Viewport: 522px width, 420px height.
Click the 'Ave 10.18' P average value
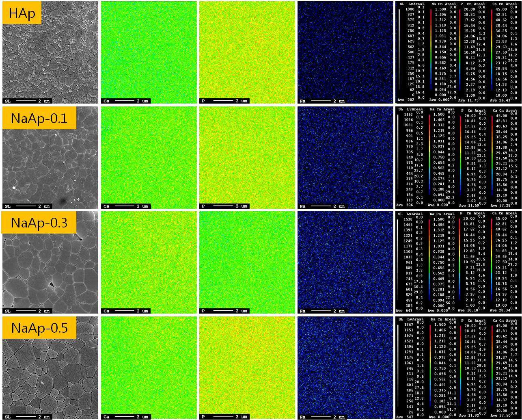tap(468, 310)
